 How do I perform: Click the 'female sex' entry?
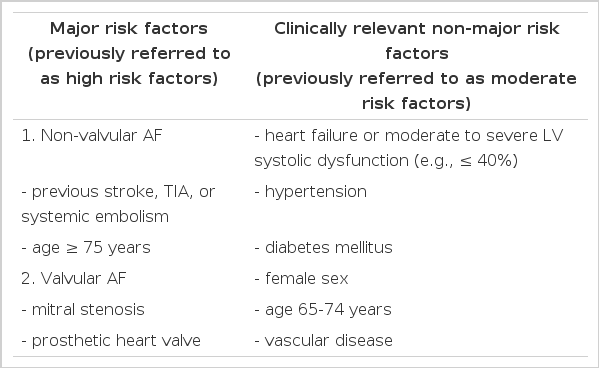coord(302,279)
